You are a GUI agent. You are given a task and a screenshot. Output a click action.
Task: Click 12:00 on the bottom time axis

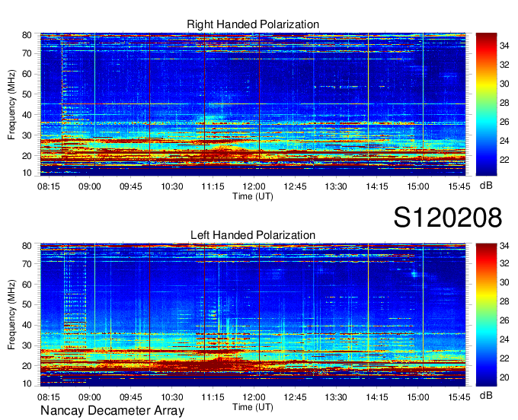tap(254, 397)
